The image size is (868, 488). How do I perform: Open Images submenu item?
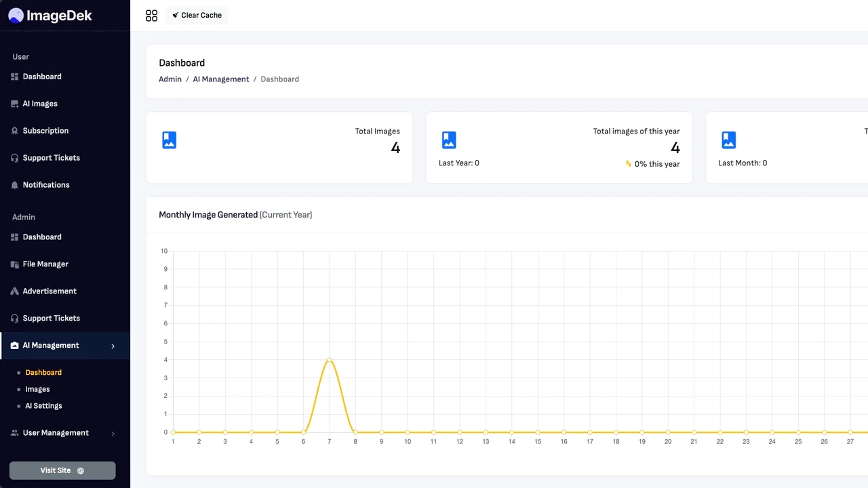coord(38,389)
